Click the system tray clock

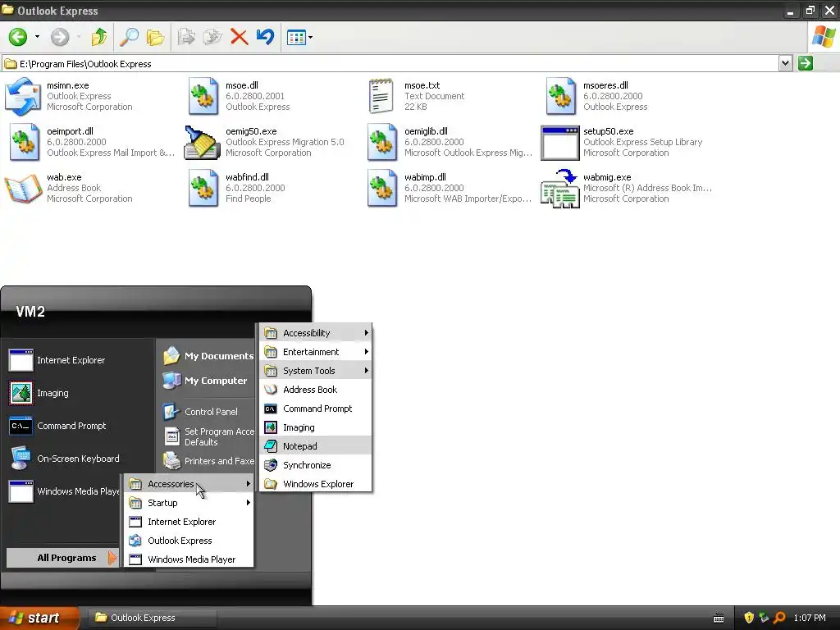pyautogui.click(x=810, y=618)
